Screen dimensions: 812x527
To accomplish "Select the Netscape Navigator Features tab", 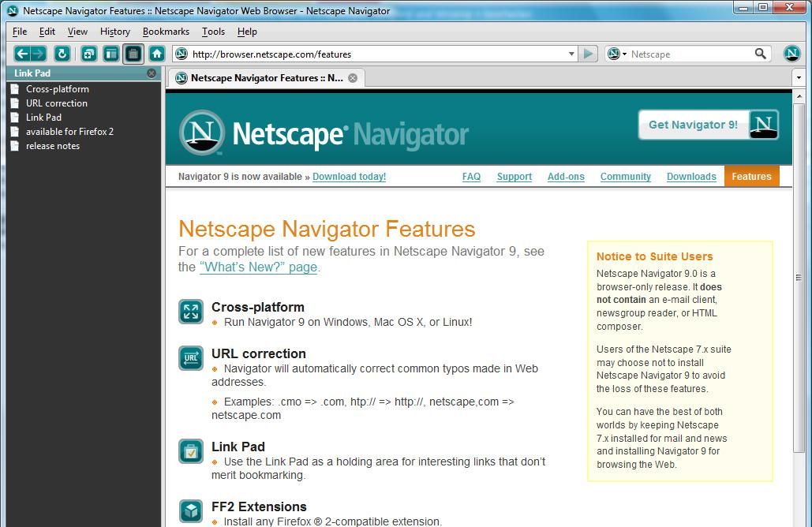I will point(267,78).
